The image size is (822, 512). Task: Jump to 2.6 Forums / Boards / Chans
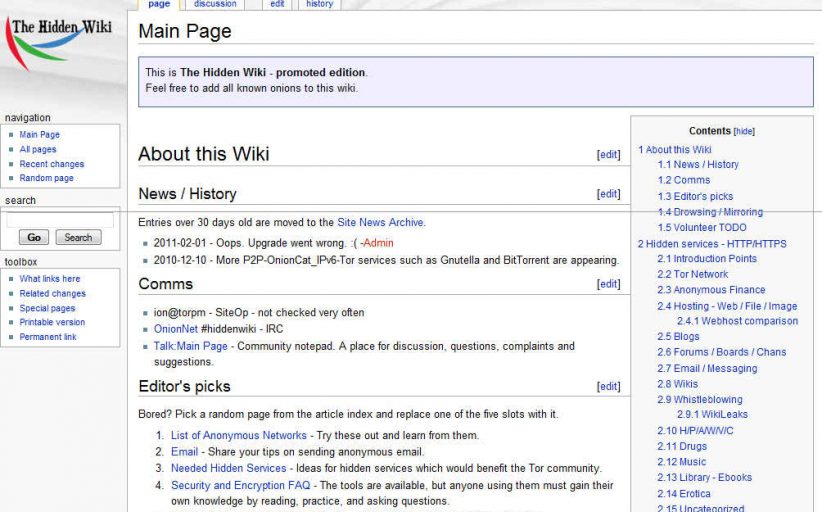pos(722,352)
